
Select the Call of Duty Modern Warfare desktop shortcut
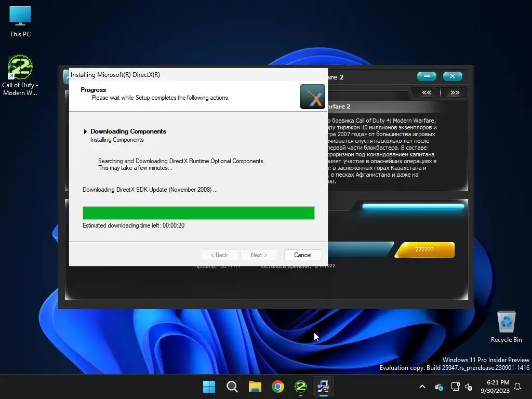point(20,75)
